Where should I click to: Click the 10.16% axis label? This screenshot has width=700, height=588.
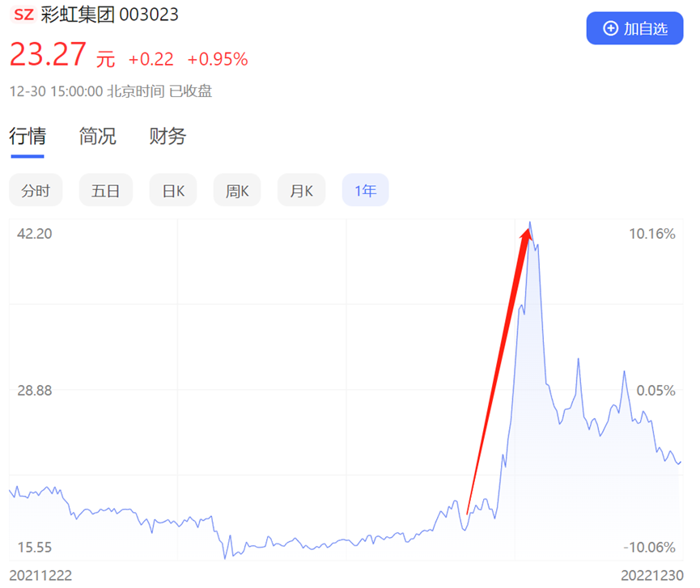tap(651, 233)
